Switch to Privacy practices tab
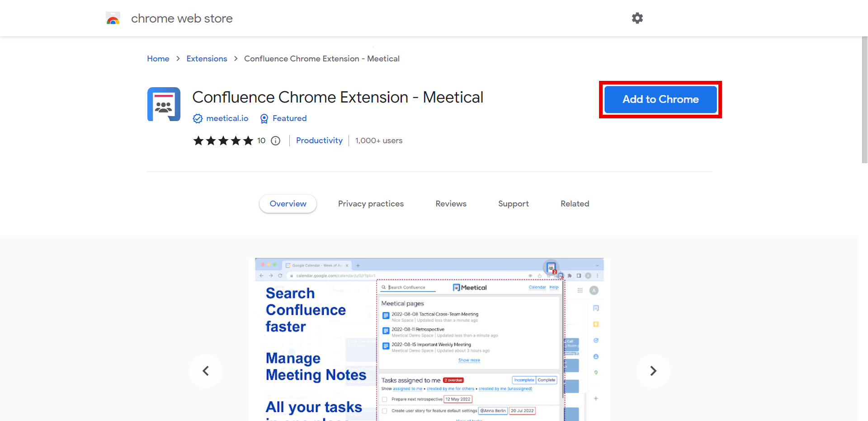The height and width of the screenshot is (421, 868). click(x=371, y=204)
